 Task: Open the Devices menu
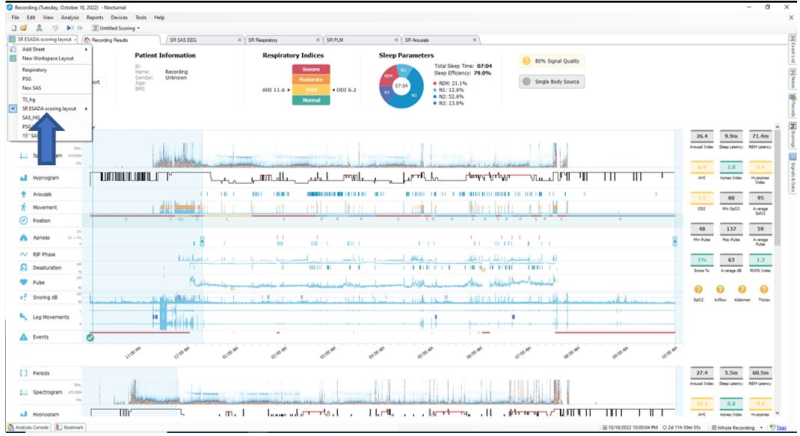click(x=119, y=17)
